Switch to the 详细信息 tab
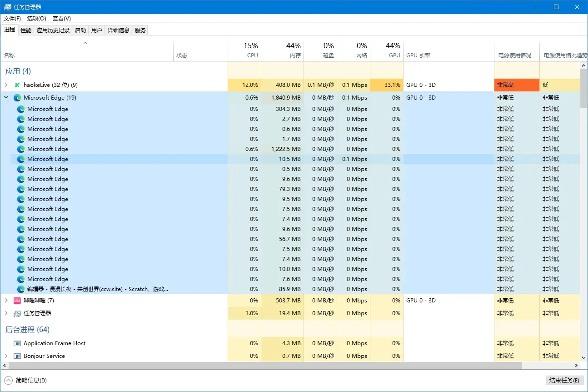Screen dimensions: 588x392 point(119,30)
